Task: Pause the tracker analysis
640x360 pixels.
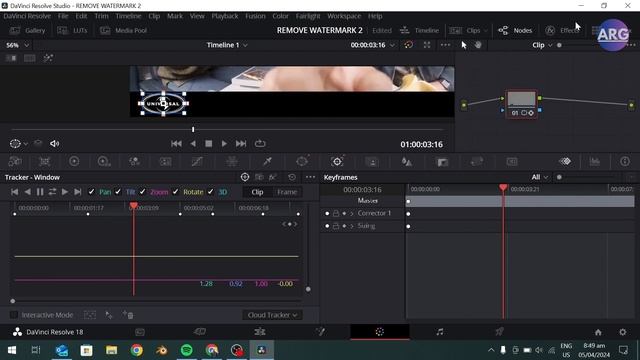Action: (x=40, y=192)
